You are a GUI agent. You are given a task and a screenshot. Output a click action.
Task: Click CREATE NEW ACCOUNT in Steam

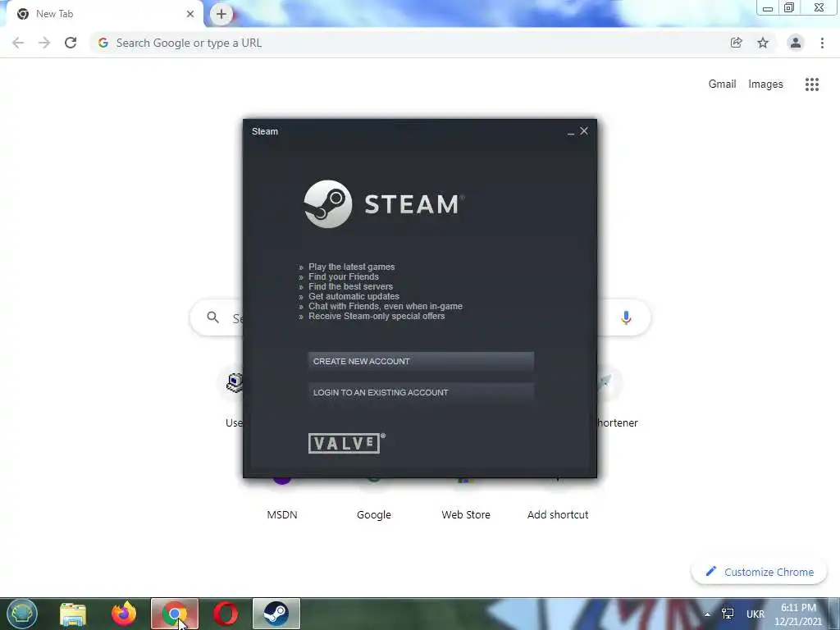tap(421, 361)
